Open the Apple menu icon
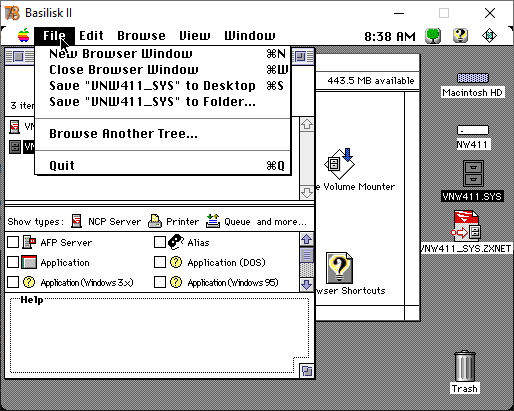The height and width of the screenshot is (411, 514). click(x=24, y=35)
